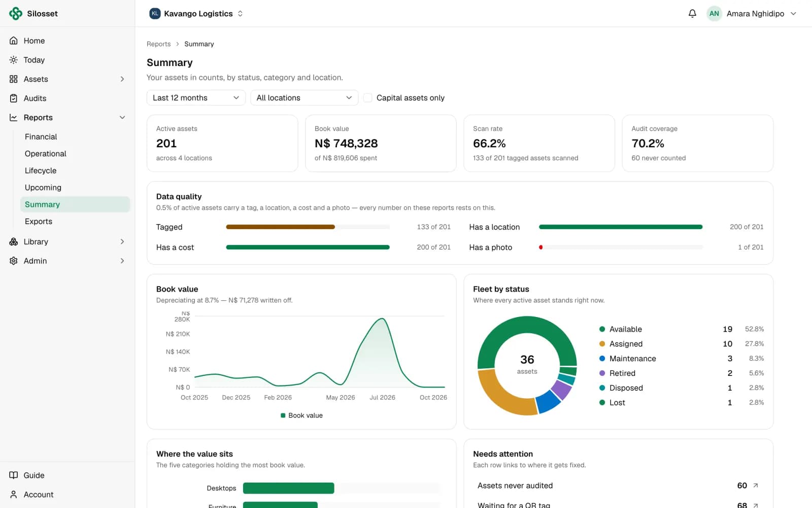
Task: Open arrow link for Assets never audited
Action: 755,486
